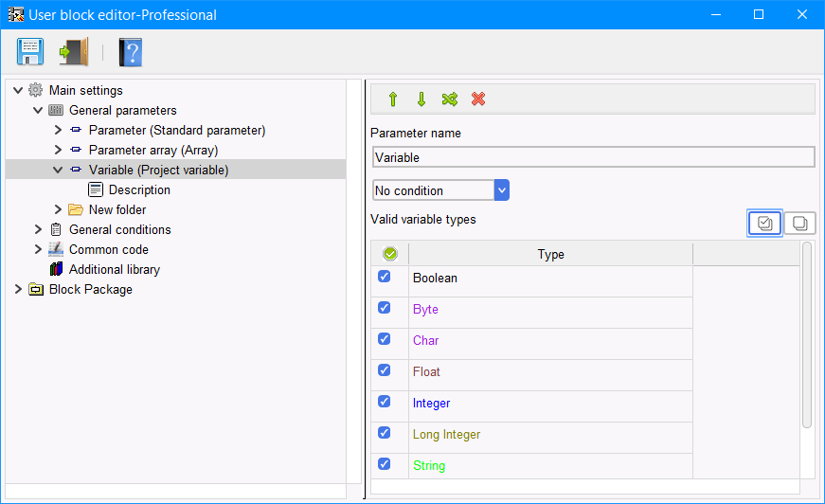Move parameter down with green down arrow

[421, 99]
